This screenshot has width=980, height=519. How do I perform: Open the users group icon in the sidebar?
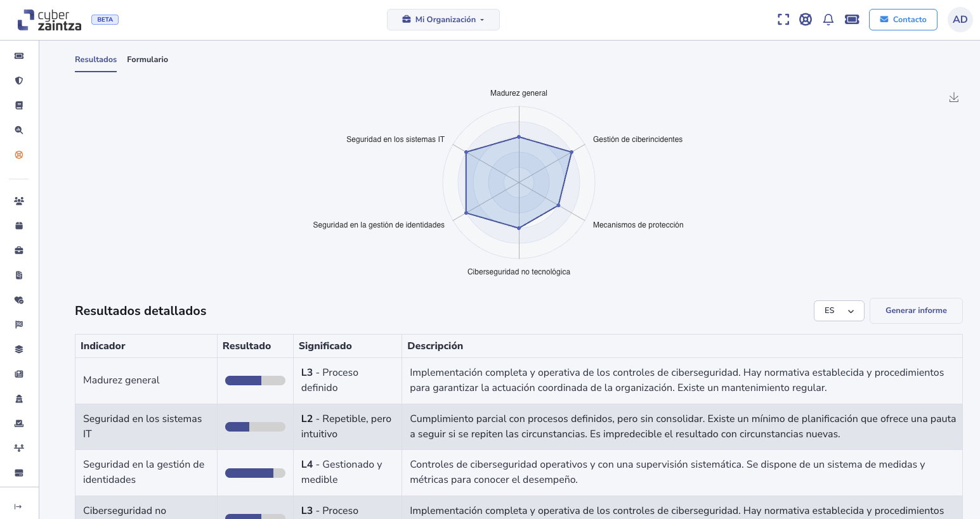(19, 201)
